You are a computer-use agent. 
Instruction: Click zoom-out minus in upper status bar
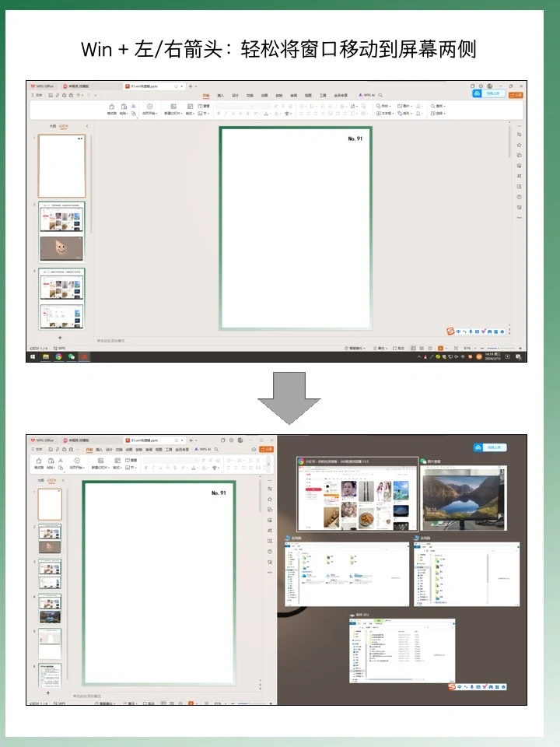pyautogui.click(x=482, y=349)
